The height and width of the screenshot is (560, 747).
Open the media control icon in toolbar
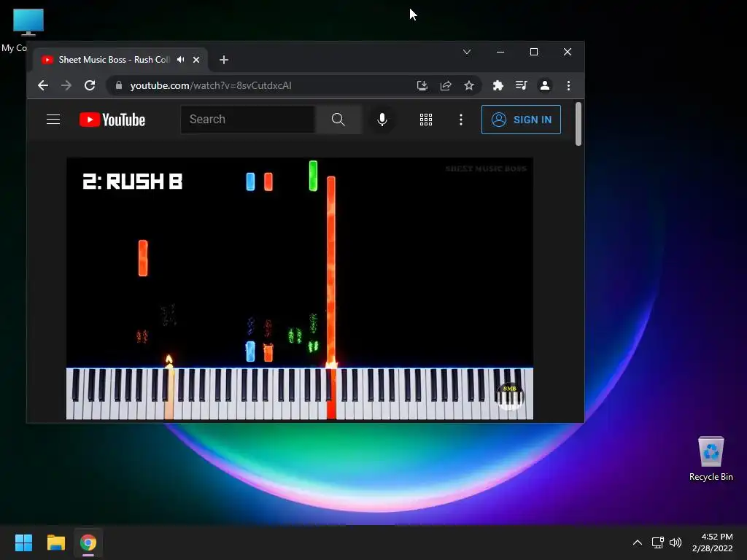point(521,86)
